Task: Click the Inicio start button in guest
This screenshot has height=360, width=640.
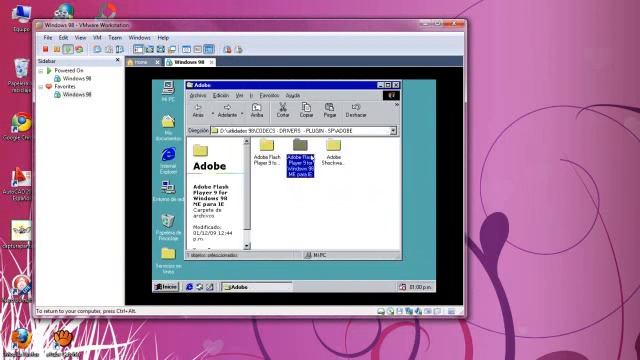Action: (x=166, y=287)
